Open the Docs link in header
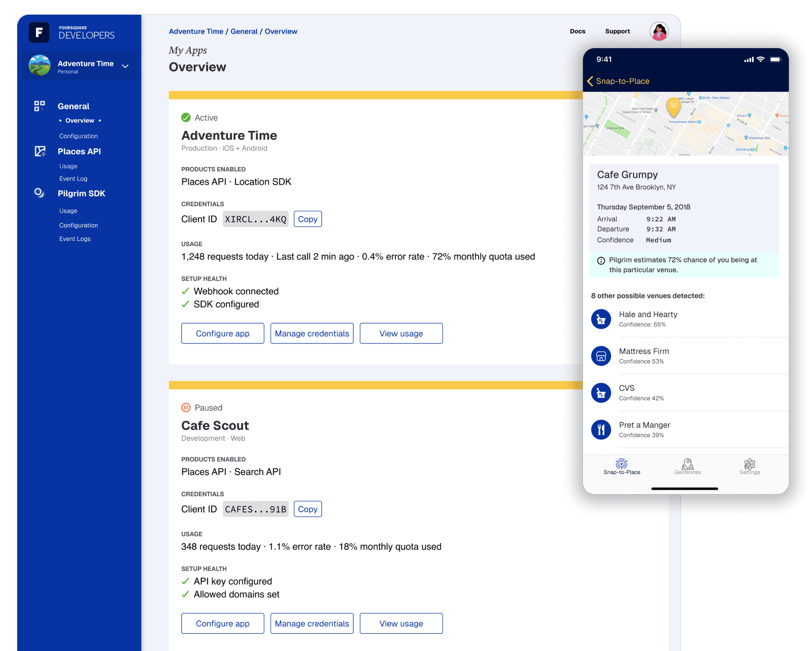 click(x=578, y=31)
